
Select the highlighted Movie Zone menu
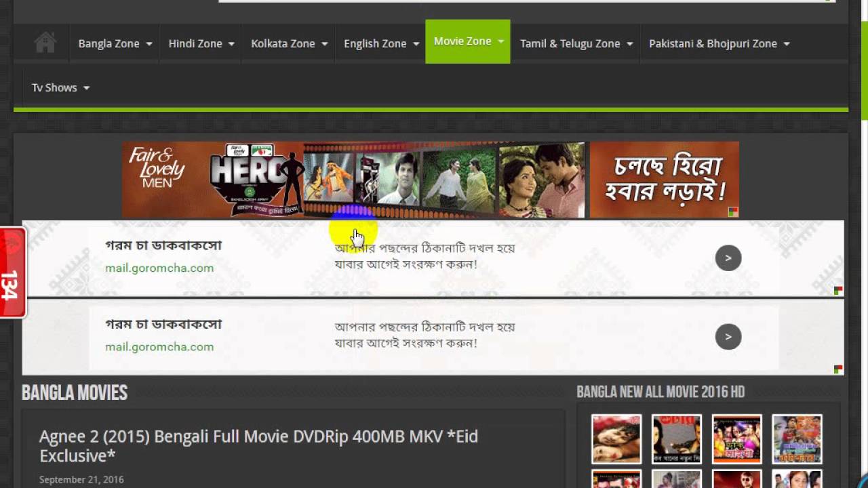point(468,41)
